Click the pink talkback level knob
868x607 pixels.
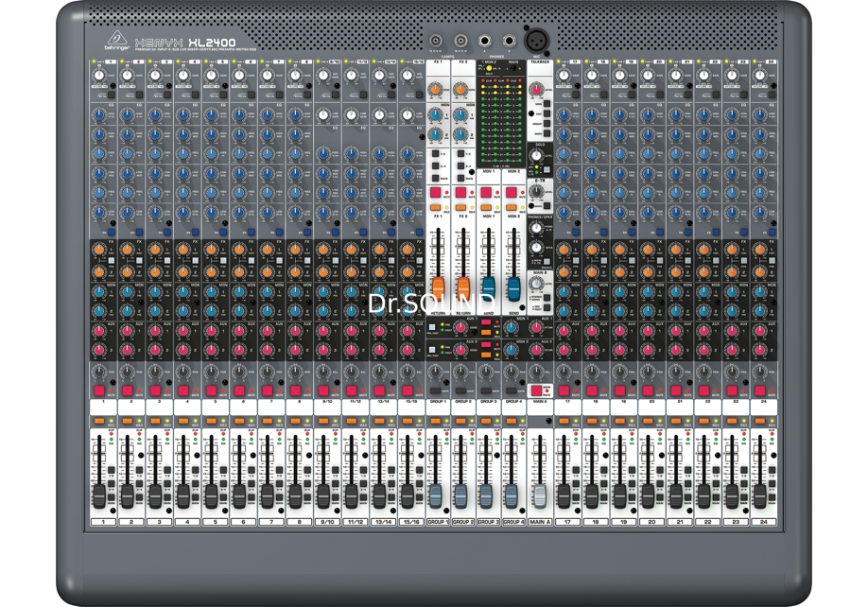point(535,89)
